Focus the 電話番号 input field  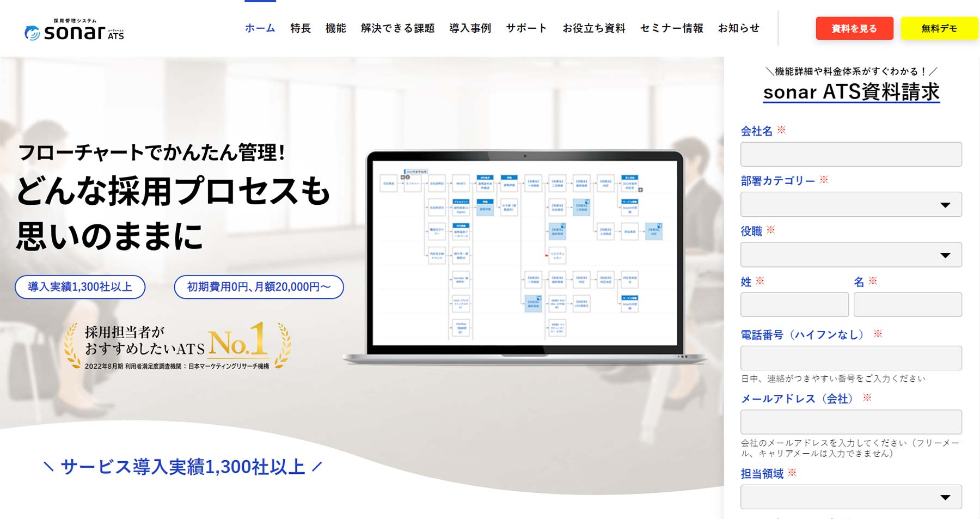coord(851,358)
